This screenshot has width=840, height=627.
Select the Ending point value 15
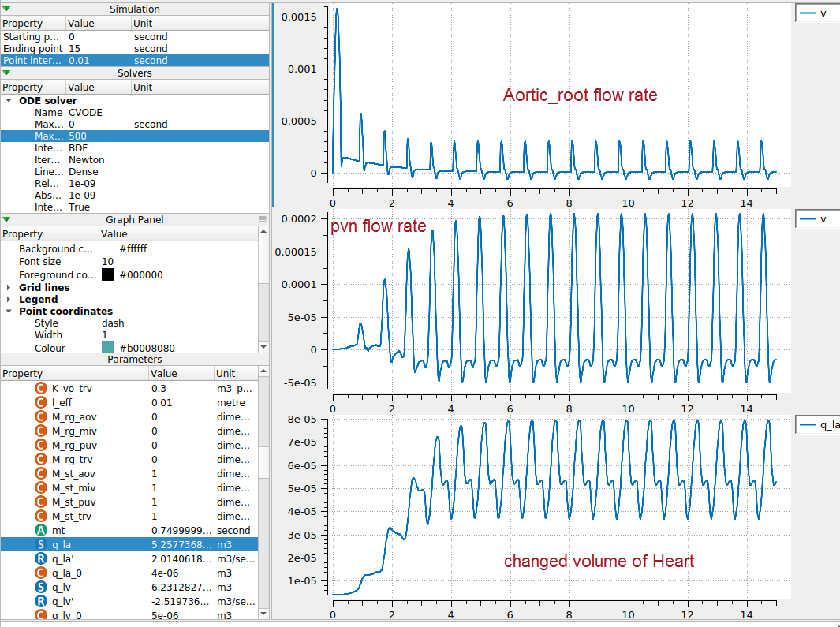tap(75, 48)
